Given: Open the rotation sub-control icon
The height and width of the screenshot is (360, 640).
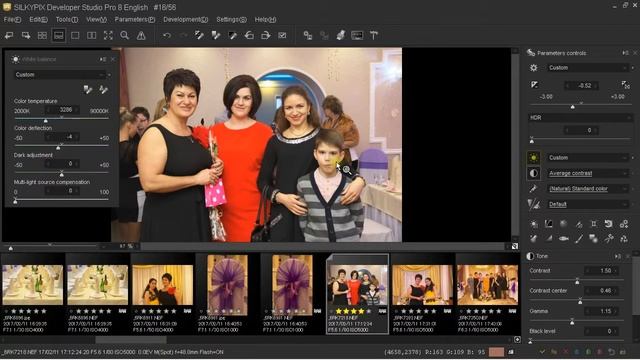Looking at the screenshot, I should (x=609, y=224).
